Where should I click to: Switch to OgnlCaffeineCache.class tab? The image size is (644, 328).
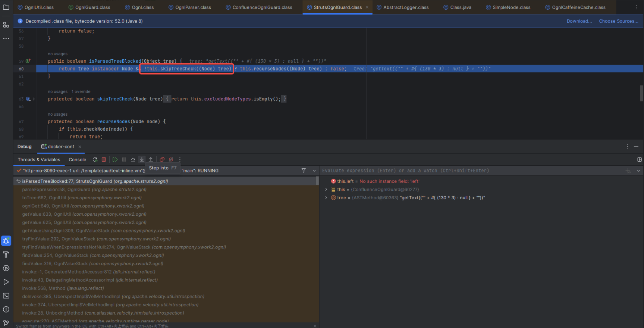click(x=575, y=7)
